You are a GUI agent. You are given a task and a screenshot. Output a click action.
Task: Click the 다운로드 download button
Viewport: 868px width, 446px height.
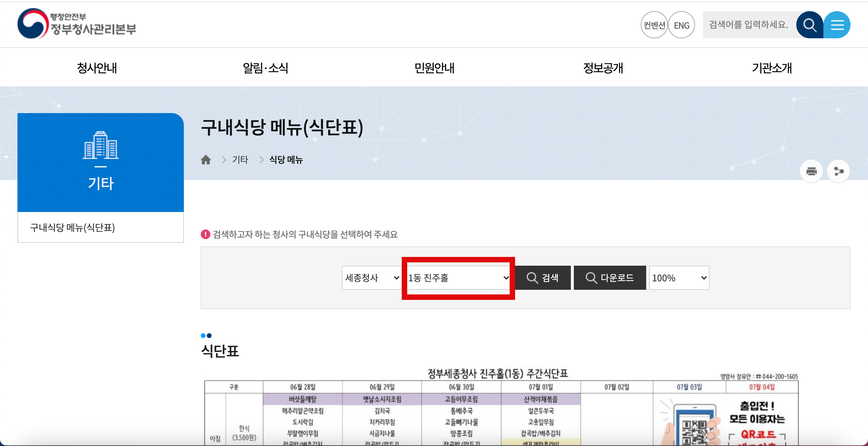pyautogui.click(x=609, y=278)
